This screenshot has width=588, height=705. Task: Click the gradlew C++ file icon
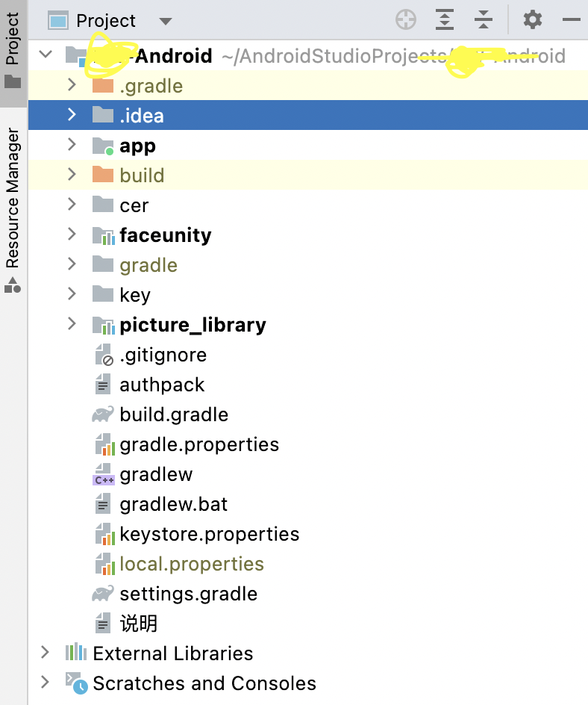[x=103, y=475]
